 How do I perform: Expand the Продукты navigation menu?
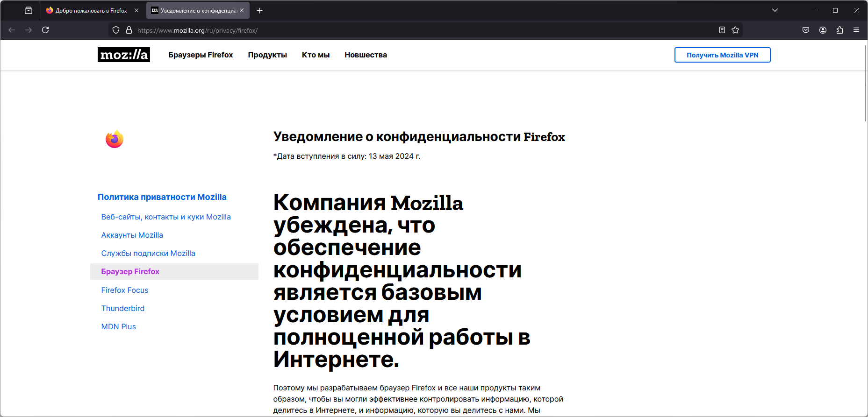click(267, 55)
